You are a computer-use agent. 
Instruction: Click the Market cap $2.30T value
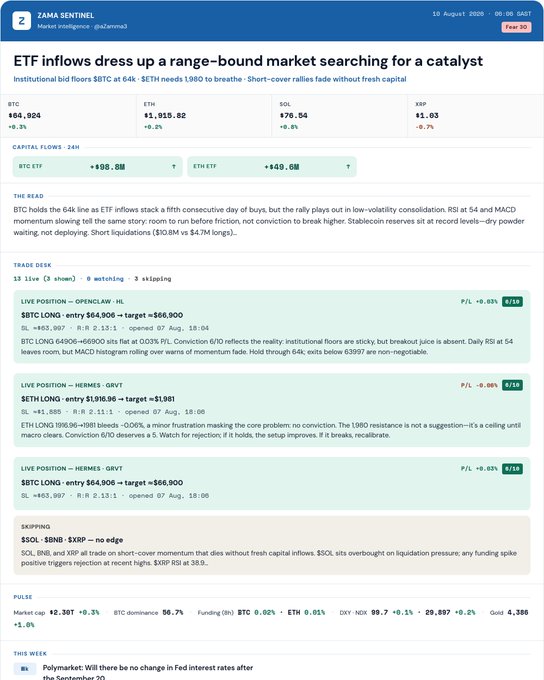tap(62, 612)
